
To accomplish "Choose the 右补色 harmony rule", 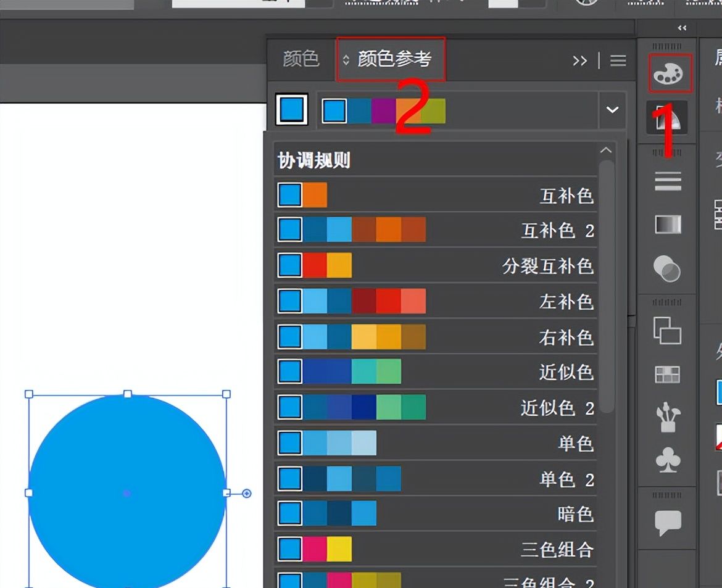I will tap(436, 337).
